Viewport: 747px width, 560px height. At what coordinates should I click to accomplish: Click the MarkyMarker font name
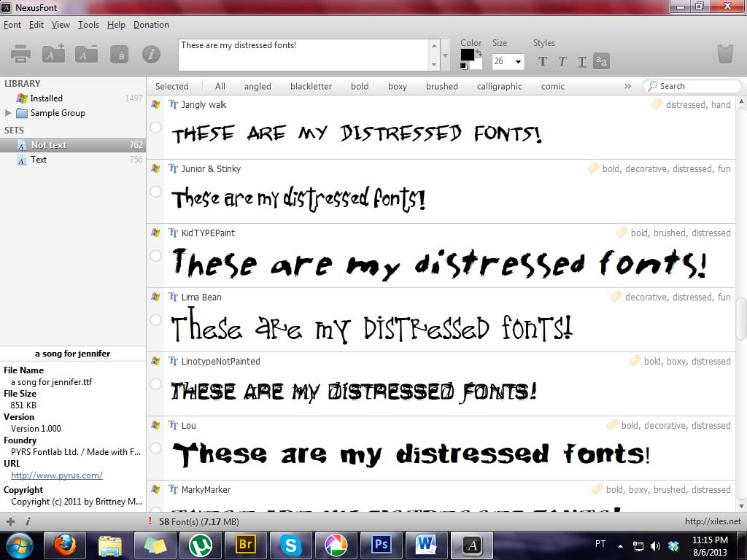tap(206, 489)
